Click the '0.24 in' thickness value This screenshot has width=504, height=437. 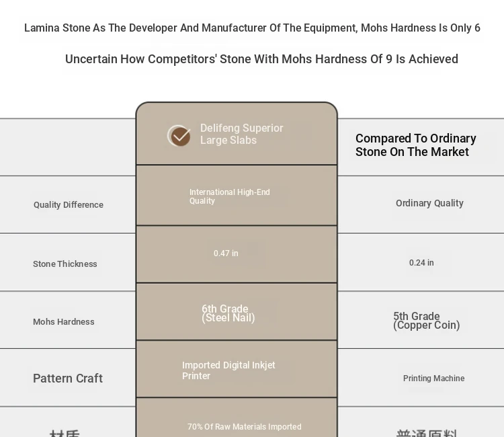(x=421, y=263)
